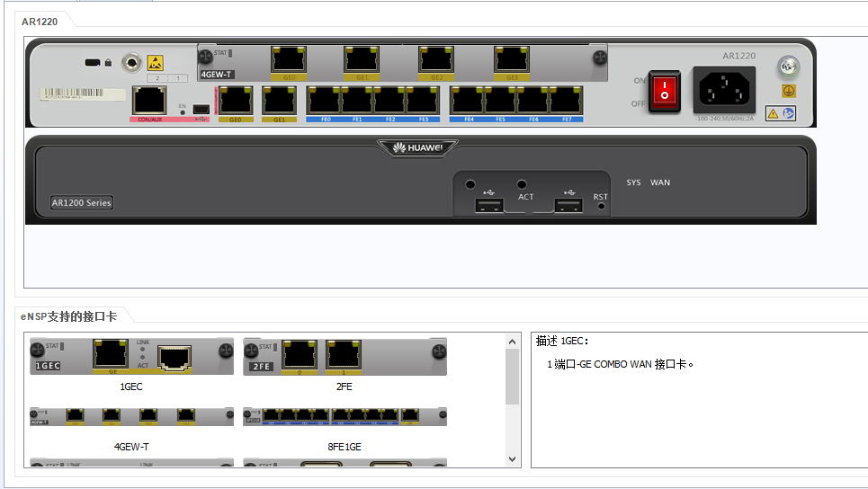Click the AC power socket

724,90
